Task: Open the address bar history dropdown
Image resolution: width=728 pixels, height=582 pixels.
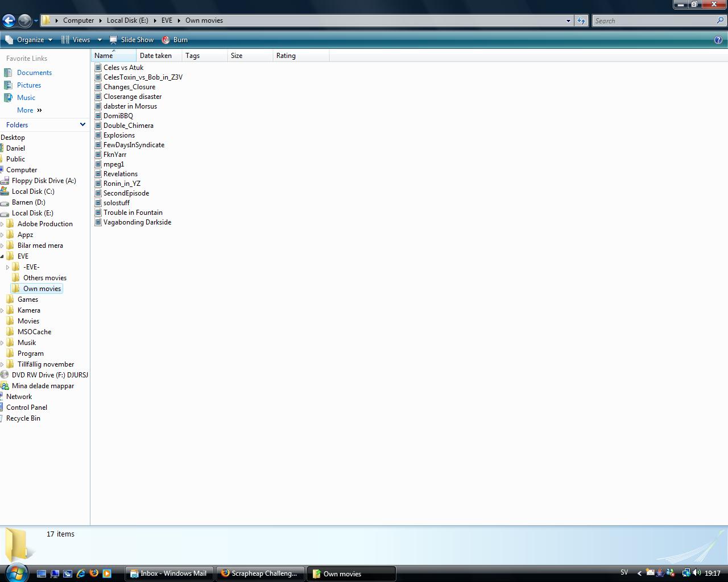Action: (x=568, y=20)
